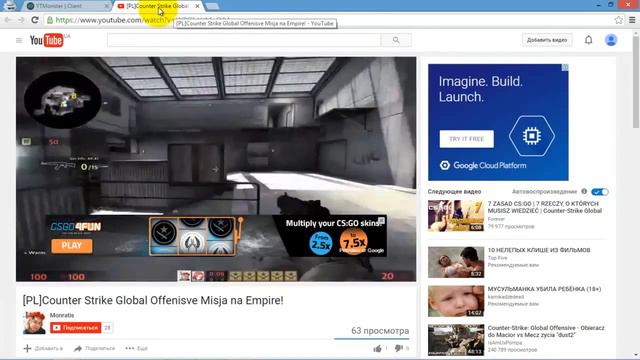The image size is (640, 360).
Task: Open the 7 ZASAD CS:GO video title
Action: tap(544, 207)
